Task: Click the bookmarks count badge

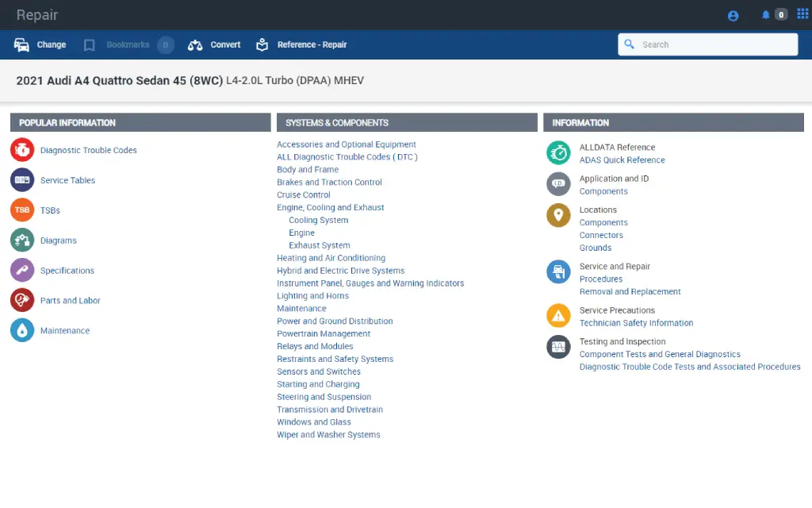Action: coord(166,44)
